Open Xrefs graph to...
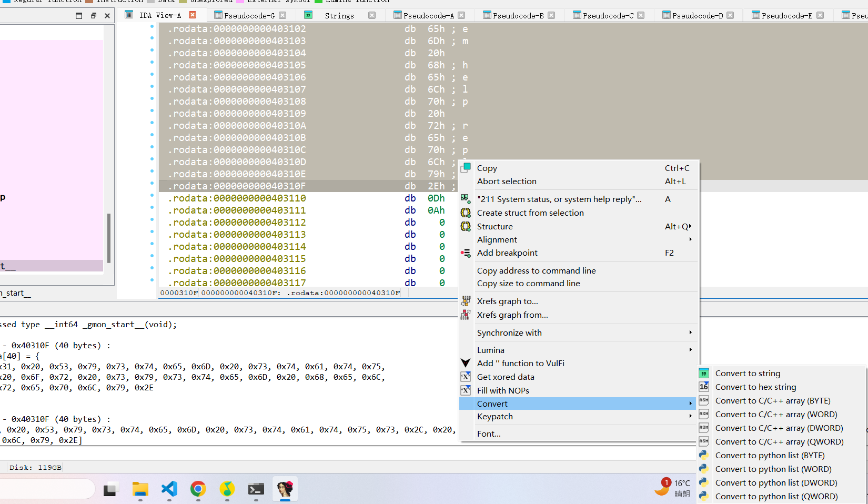Image resolution: width=868 pixels, height=504 pixels. pyautogui.click(x=579, y=301)
